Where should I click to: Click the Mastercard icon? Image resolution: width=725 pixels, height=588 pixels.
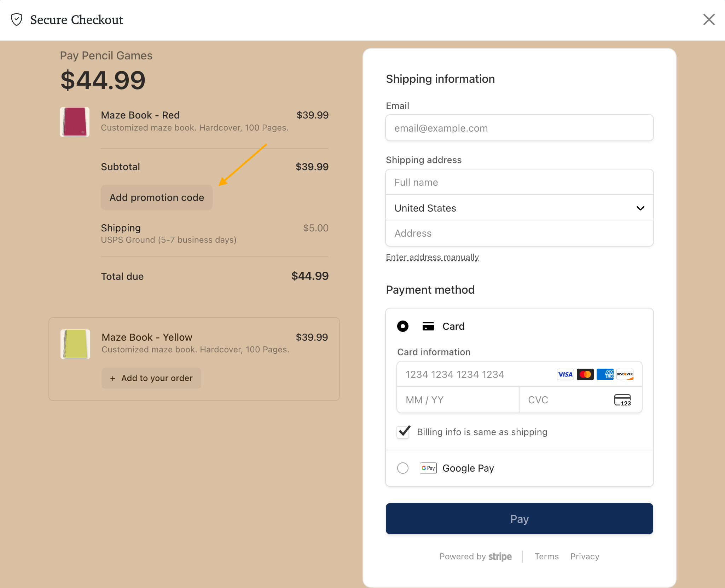[585, 374]
